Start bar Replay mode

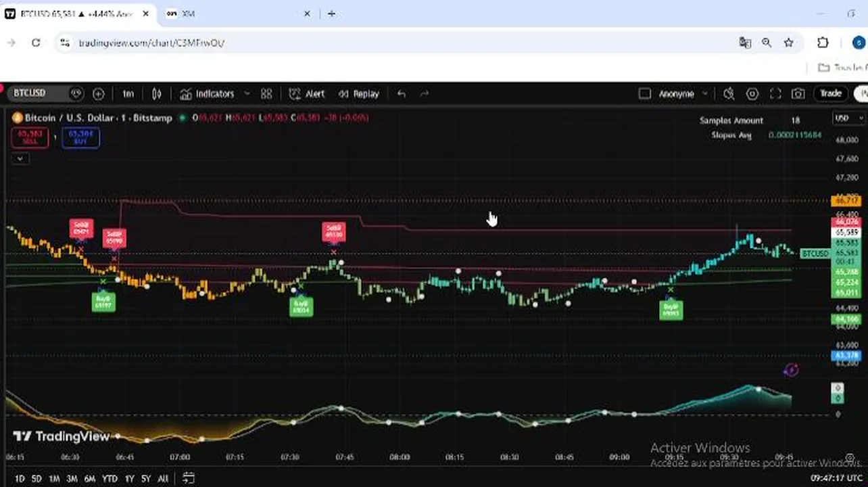[359, 94]
